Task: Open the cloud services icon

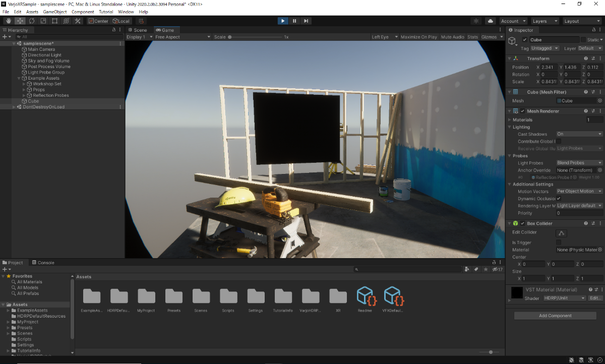Action: pos(491,21)
